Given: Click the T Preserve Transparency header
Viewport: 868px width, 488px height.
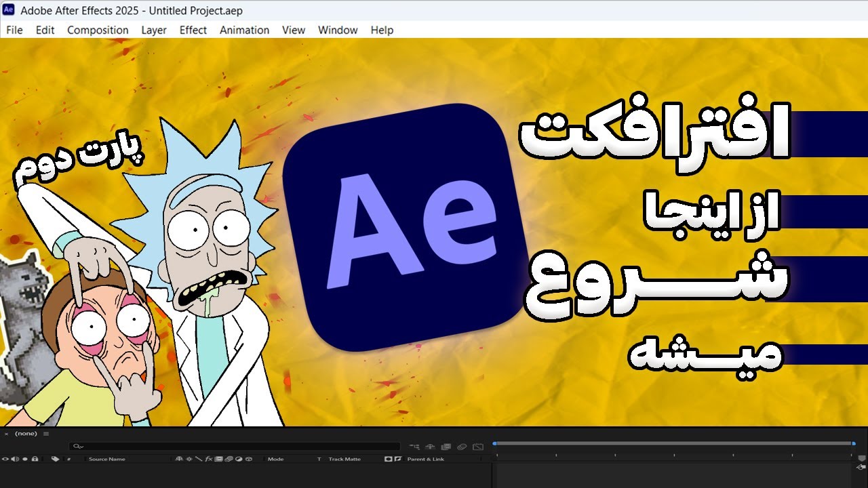Looking at the screenshot, I should pos(319,460).
